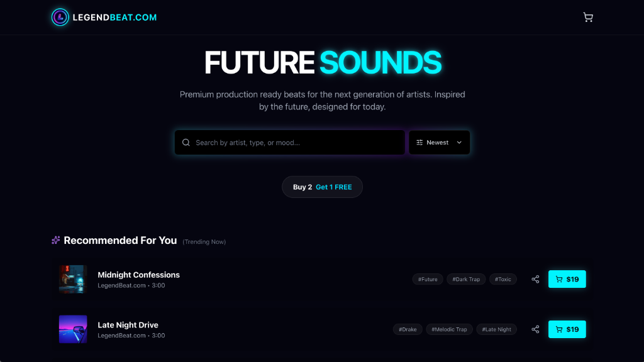Click the #Melodic Trap tag
Image resolution: width=644 pixels, height=362 pixels.
[449, 329]
